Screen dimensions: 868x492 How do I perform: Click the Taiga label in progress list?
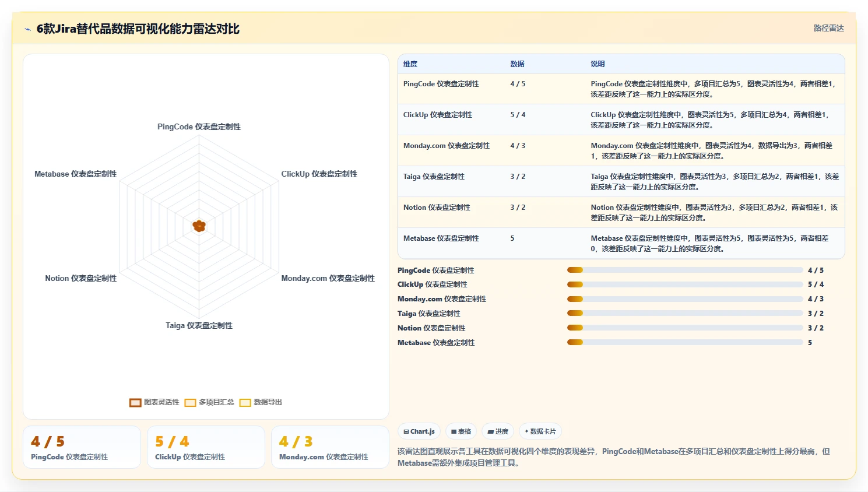coord(429,314)
